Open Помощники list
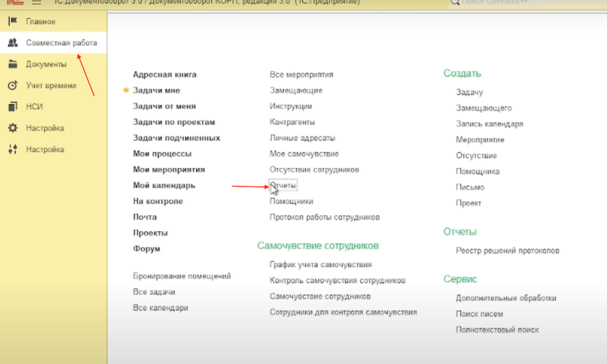The image size is (607, 364). (x=291, y=201)
